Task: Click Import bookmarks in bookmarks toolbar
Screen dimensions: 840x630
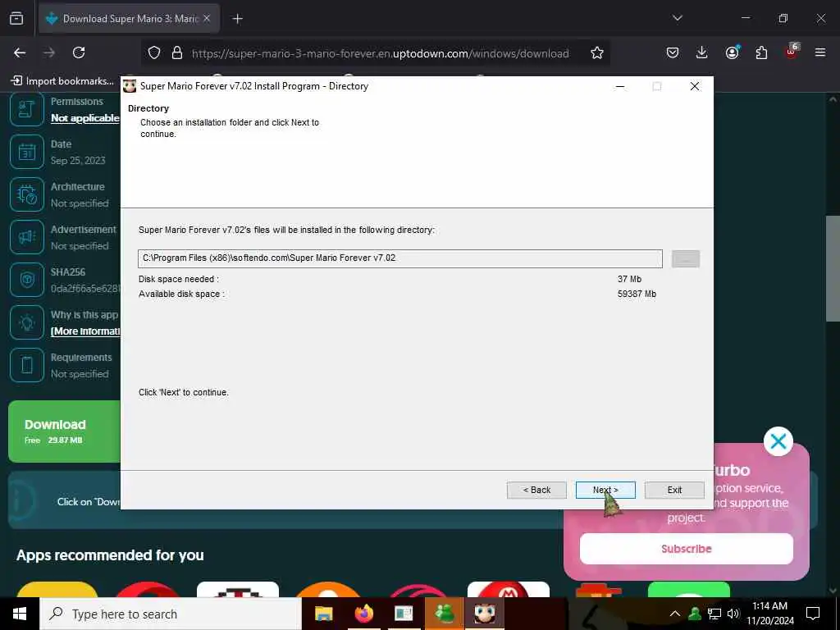Action: [x=62, y=81]
